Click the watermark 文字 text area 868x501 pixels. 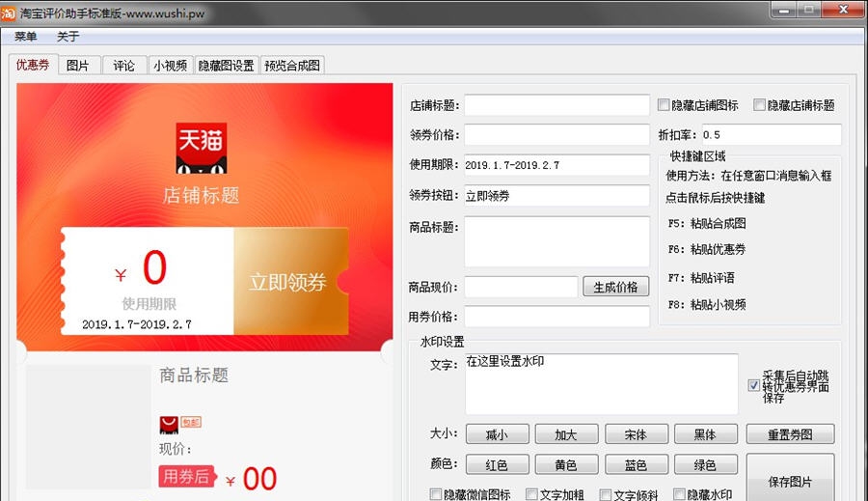(x=601, y=384)
